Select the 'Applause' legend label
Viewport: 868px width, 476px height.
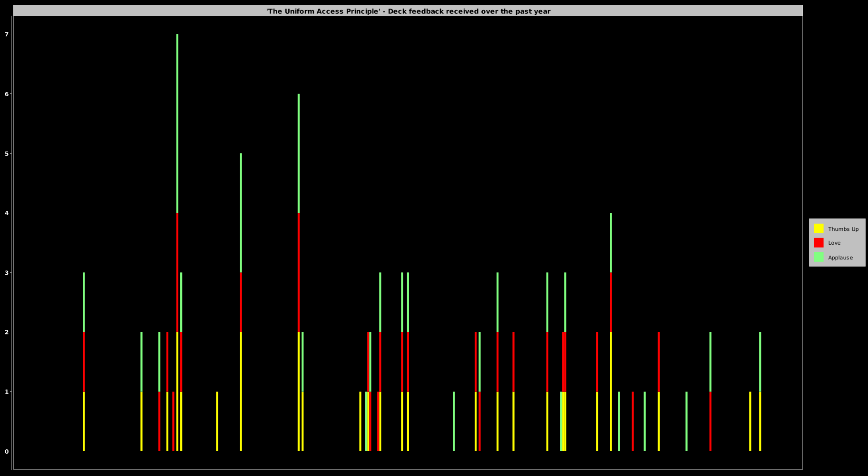(x=840, y=258)
